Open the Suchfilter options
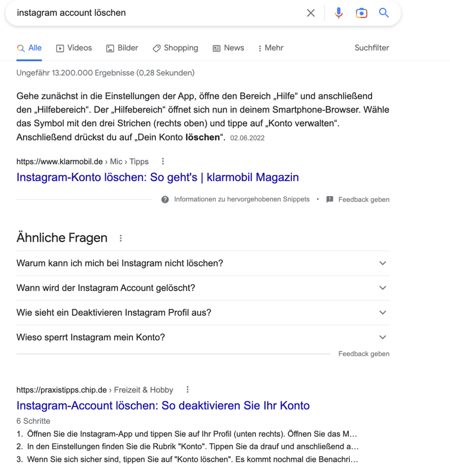This screenshot has height=476, width=450. pos(372,48)
